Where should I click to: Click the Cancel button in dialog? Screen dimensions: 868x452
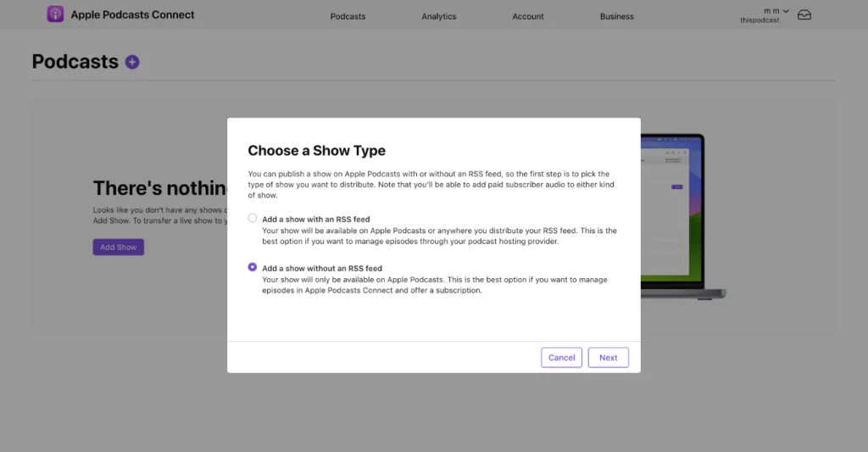click(x=561, y=357)
